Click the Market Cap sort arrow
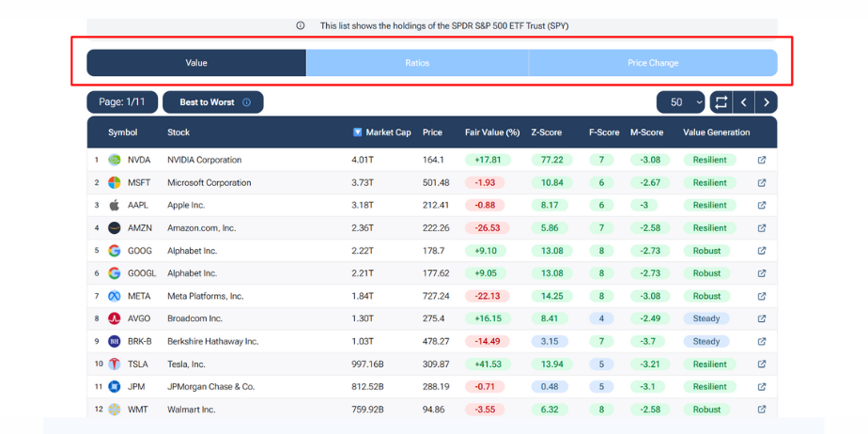 point(358,132)
